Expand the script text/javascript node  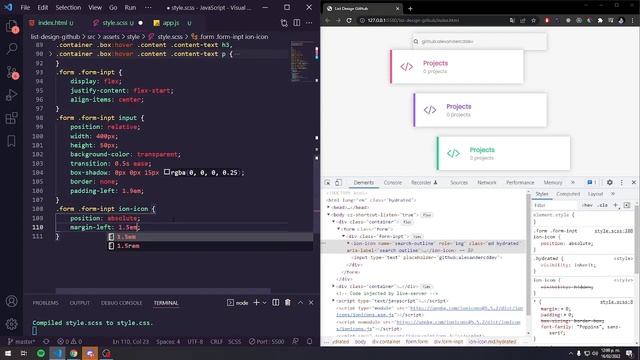pos(333,301)
